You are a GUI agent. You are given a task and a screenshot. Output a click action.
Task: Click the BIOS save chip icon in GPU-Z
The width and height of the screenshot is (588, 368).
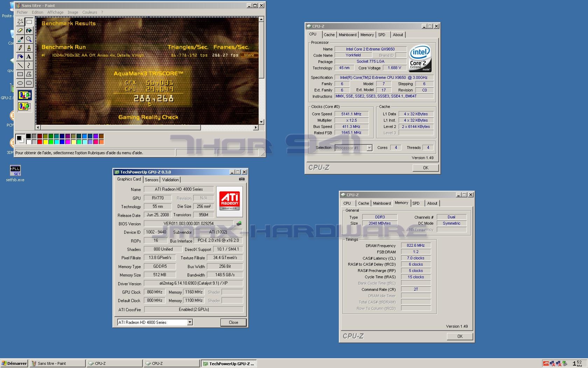(239, 223)
